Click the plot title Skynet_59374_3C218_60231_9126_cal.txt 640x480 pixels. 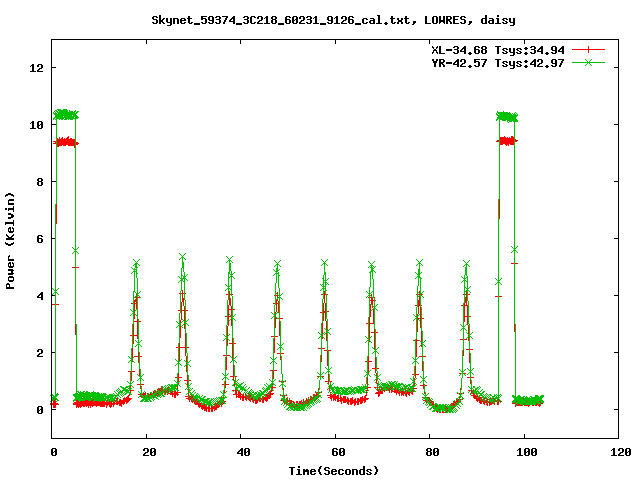(x=284, y=20)
